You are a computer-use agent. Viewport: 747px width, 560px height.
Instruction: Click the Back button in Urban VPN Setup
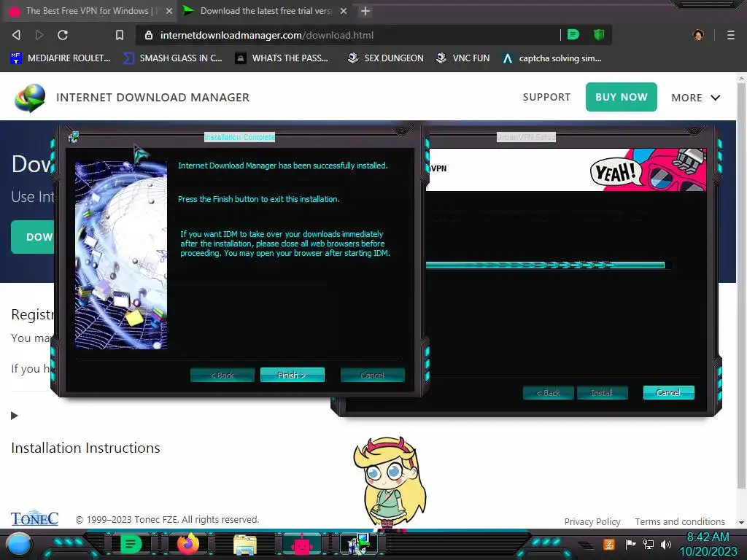click(x=549, y=393)
